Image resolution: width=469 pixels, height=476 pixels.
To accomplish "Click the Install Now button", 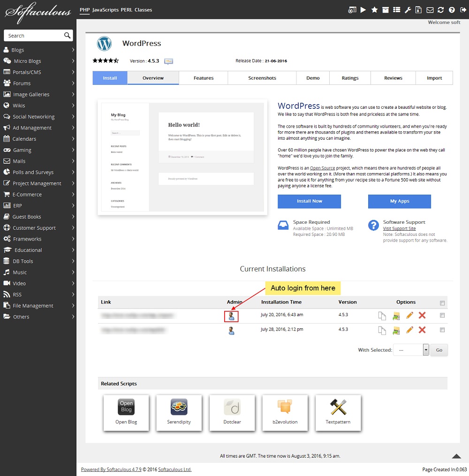I will pos(309,201).
